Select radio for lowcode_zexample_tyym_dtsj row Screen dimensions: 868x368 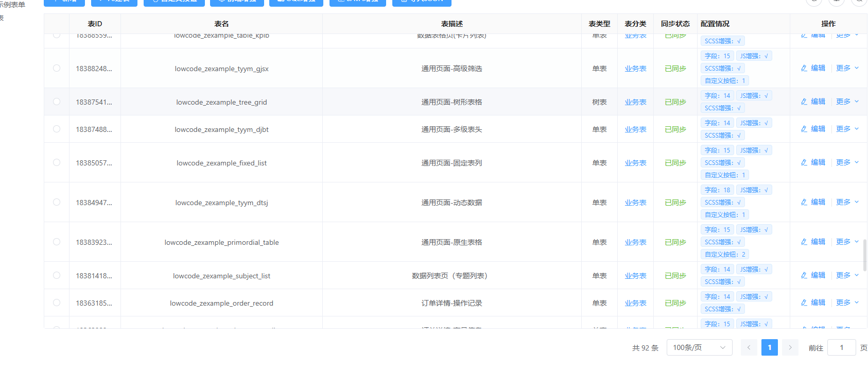pyautogui.click(x=57, y=202)
